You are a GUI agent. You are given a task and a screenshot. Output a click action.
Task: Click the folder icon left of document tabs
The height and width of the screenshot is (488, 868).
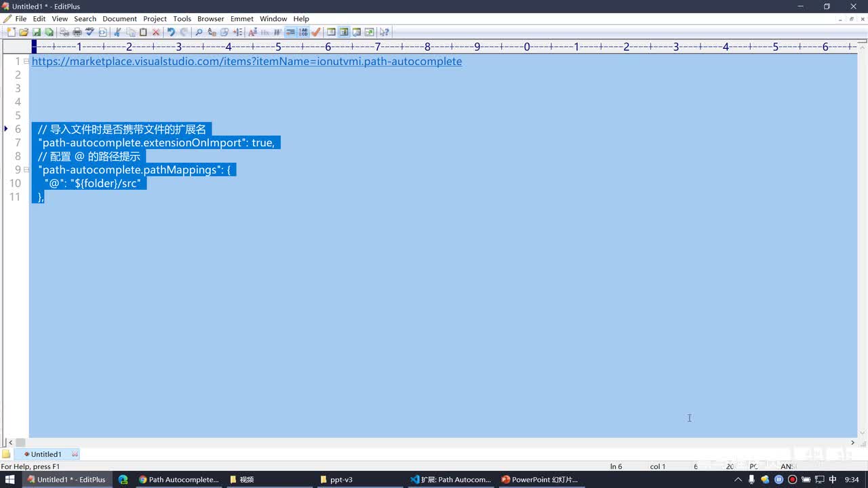click(x=7, y=454)
